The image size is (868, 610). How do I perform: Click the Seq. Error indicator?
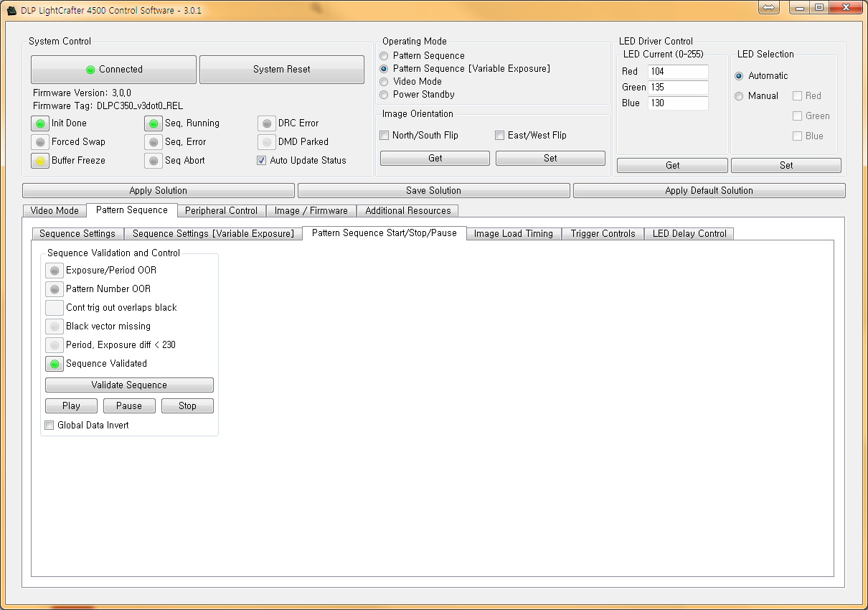pos(154,142)
